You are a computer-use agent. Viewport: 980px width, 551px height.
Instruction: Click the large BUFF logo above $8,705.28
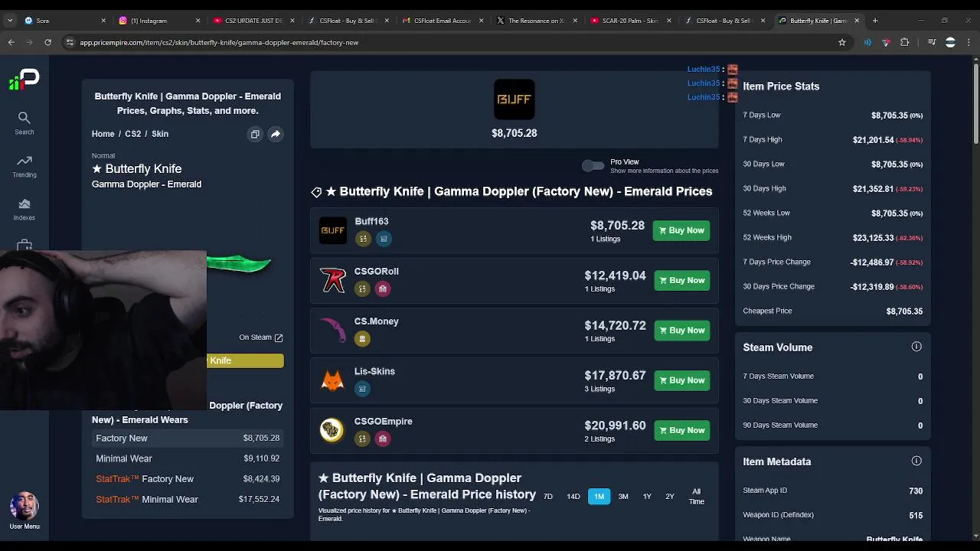(514, 99)
